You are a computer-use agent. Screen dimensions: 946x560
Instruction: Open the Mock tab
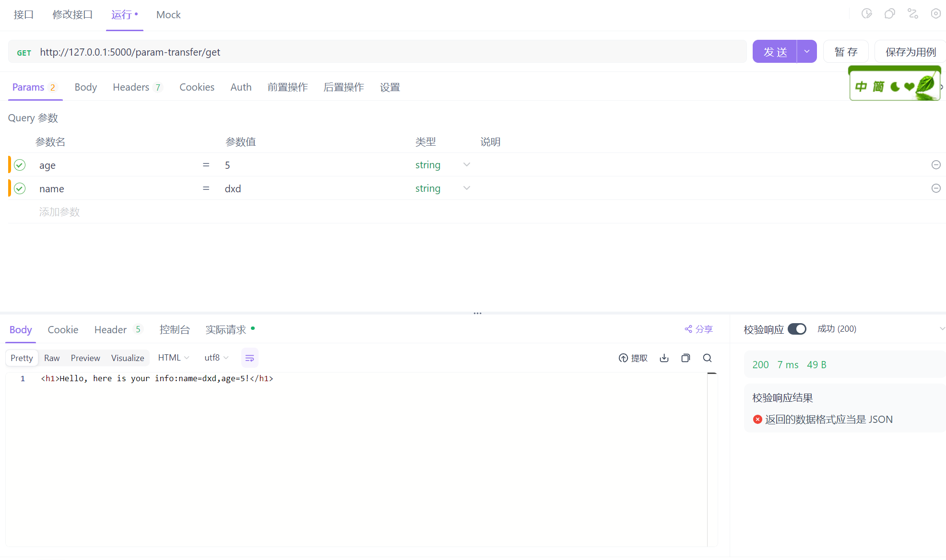click(168, 15)
